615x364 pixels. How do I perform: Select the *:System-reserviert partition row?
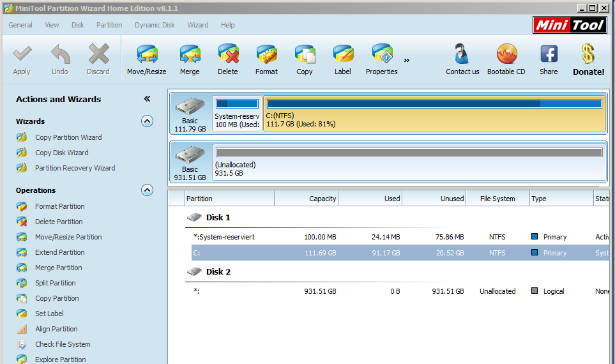click(400, 237)
